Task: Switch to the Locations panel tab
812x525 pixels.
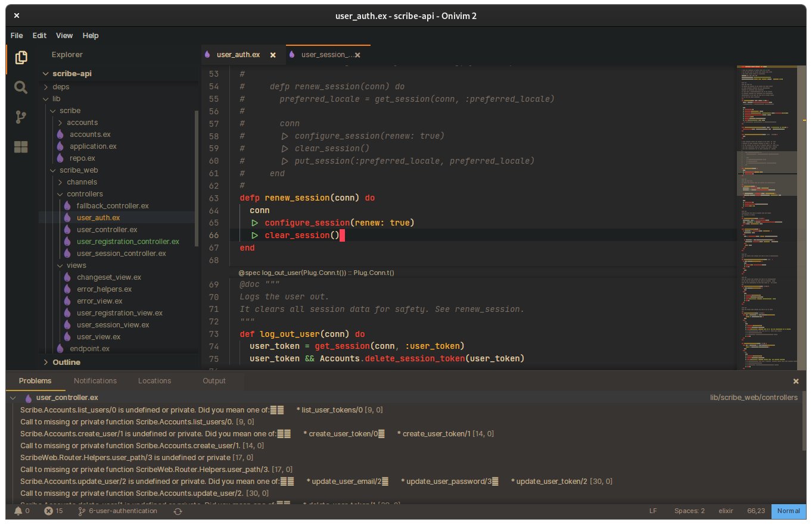Action: point(154,381)
